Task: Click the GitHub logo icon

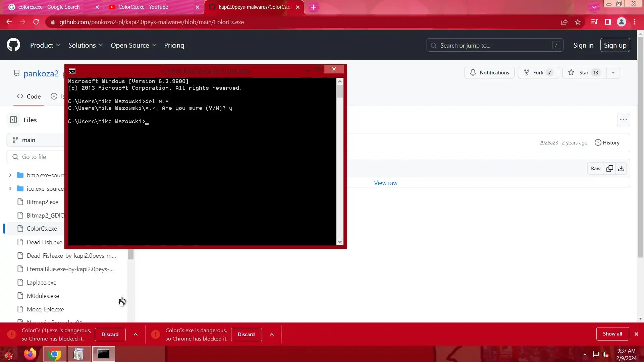Action: tap(13, 45)
